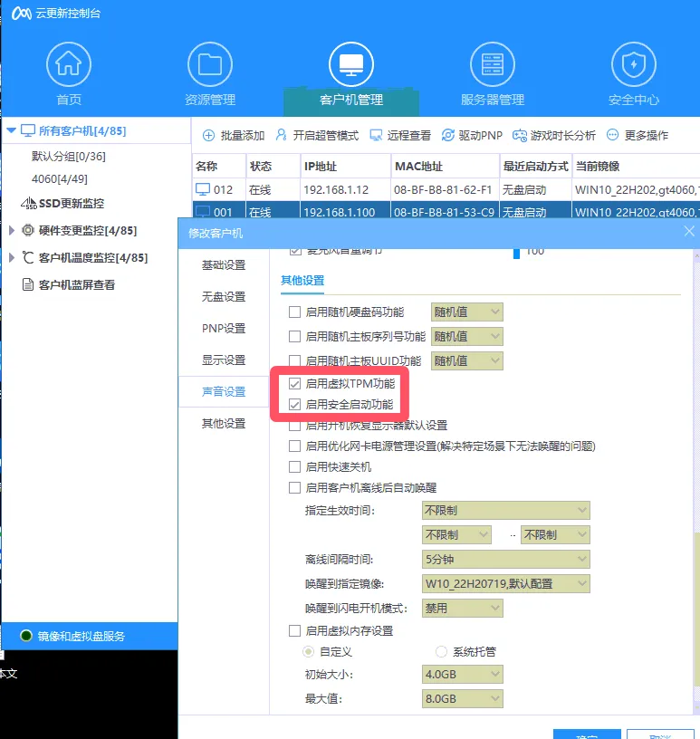Click MAC 08-BF-B8-81-53-C9 cell
The image size is (700, 739).
tap(445, 212)
